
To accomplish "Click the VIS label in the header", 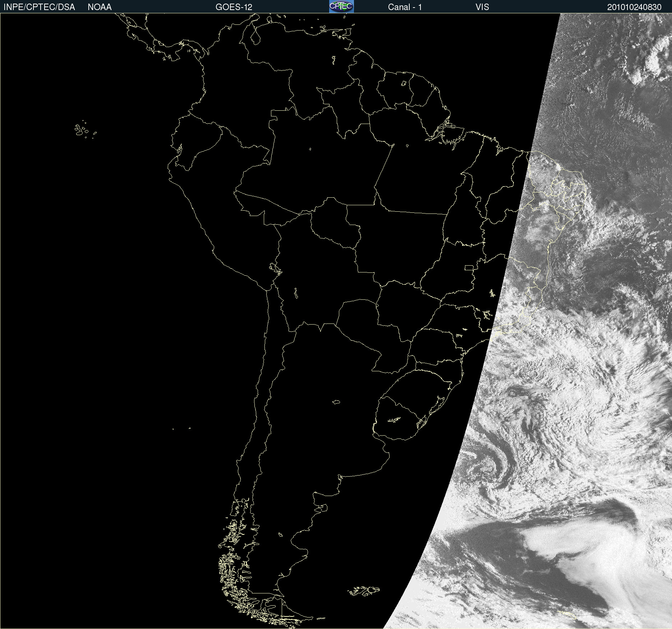I will point(482,7).
